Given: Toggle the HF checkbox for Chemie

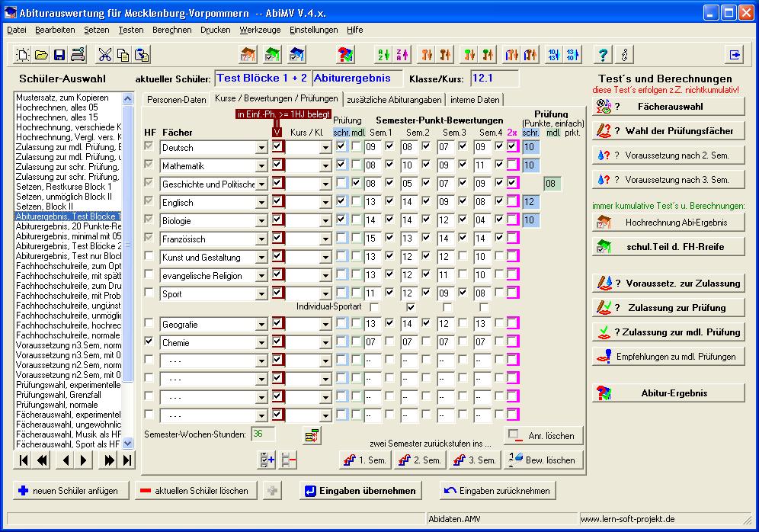Looking at the screenshot, I should pos(149,342).
